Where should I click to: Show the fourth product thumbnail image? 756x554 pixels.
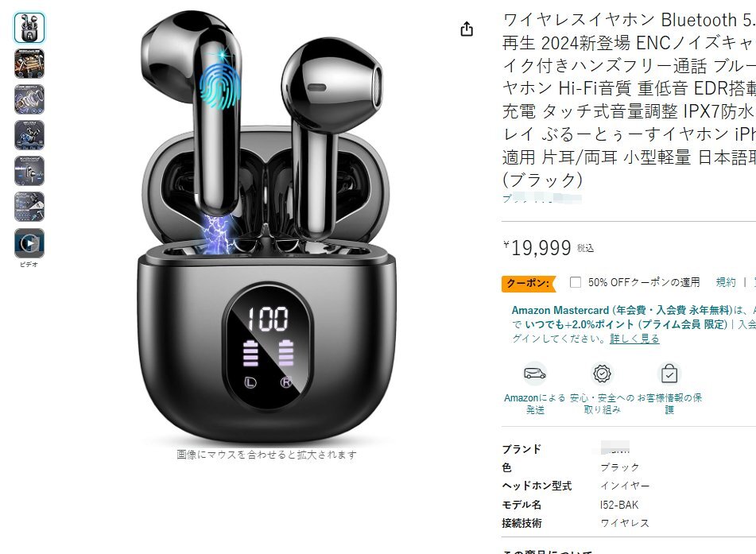29,135
